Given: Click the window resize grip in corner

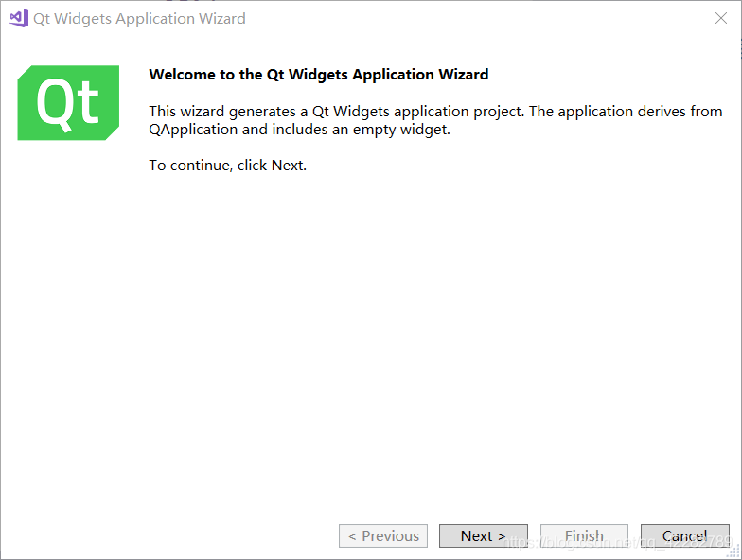Looking at the screenshot, I should [734, 552].
